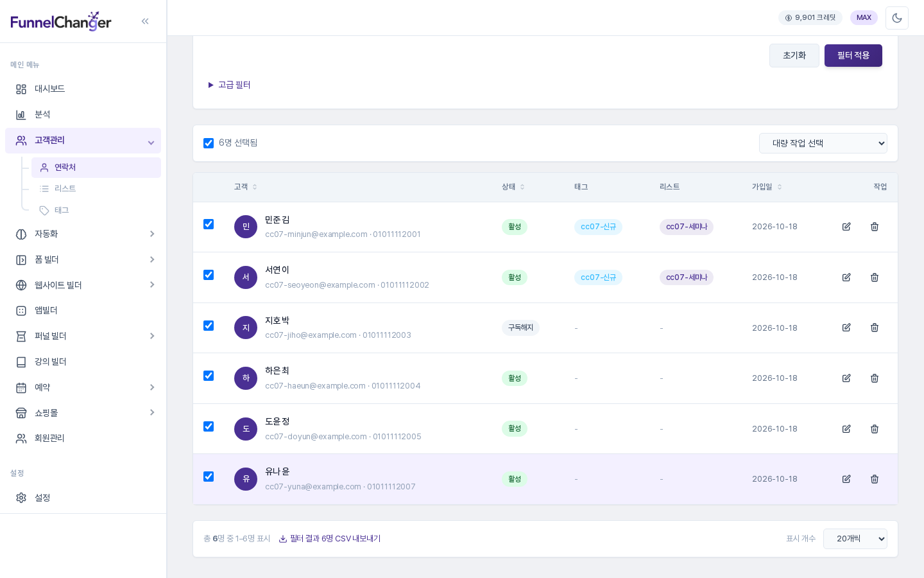Image resolution: width=924 pixels, height=578 pixels.
Task: Delete contact 하은 최 via trash icon
Action: click(875, 378)
